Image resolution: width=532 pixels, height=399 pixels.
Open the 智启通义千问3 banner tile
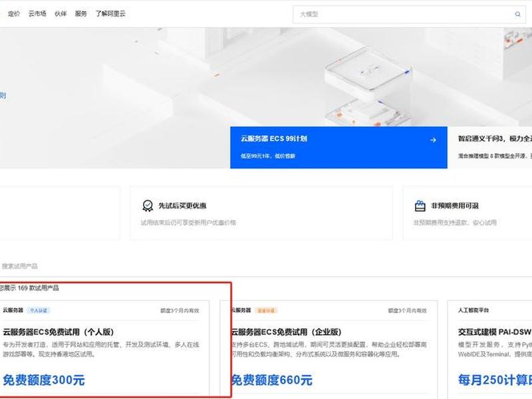[489, 148]
